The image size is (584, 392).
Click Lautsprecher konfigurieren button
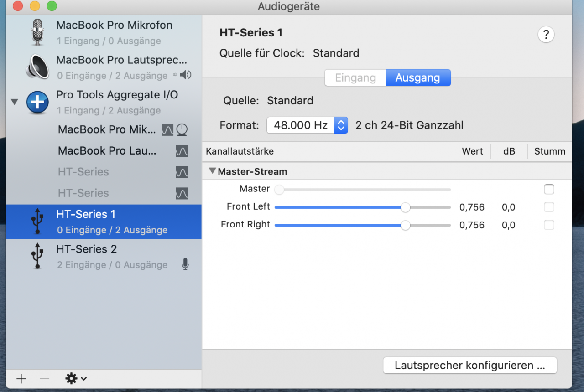tap(470, 366)
